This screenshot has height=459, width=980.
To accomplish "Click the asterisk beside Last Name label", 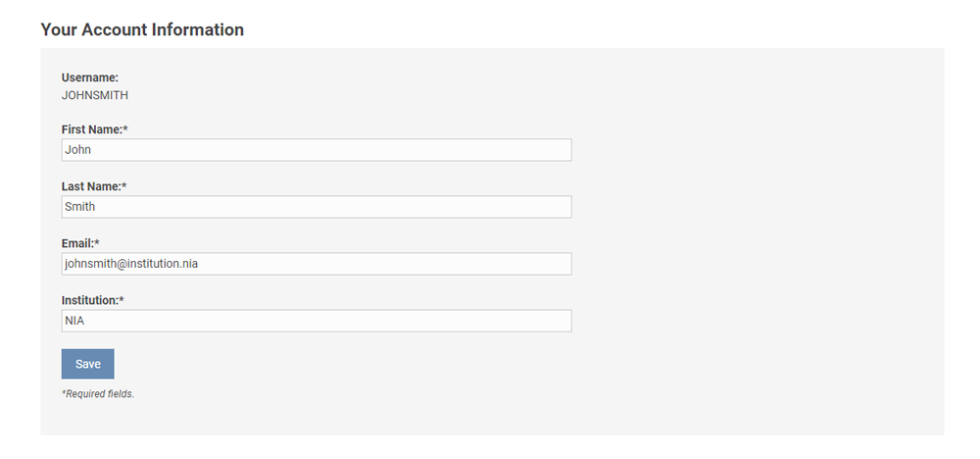I will click(x=124, y=185).
